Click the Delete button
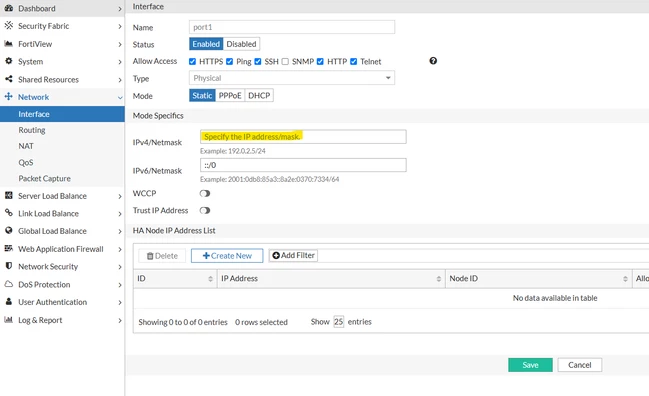Image resolution: width=649 pixels, height=396 pixels. (162, 256)
